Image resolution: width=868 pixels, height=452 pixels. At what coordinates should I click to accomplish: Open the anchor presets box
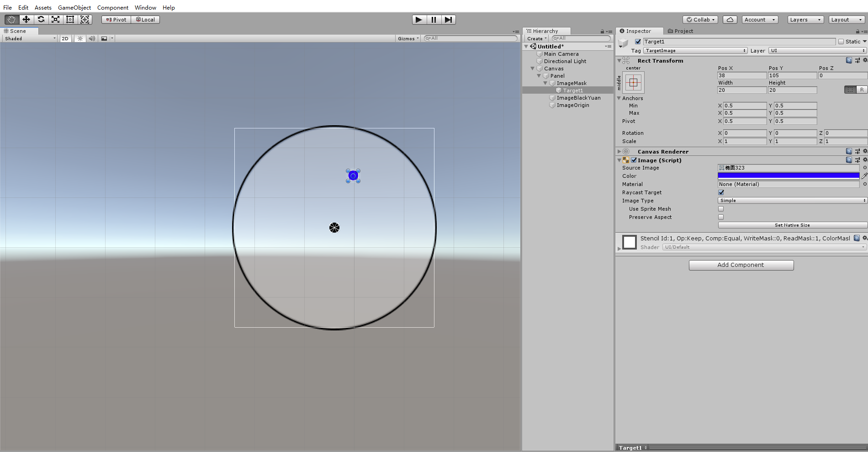[633, 83]
